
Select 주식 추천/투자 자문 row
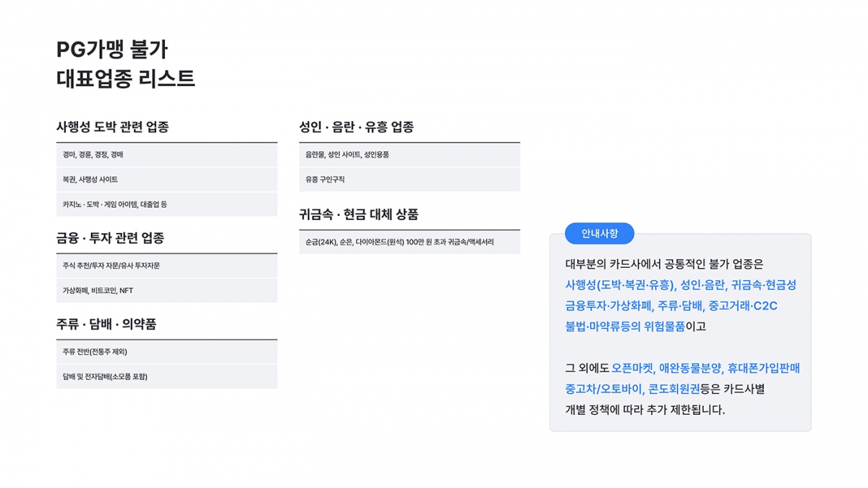tap(166, 266)
